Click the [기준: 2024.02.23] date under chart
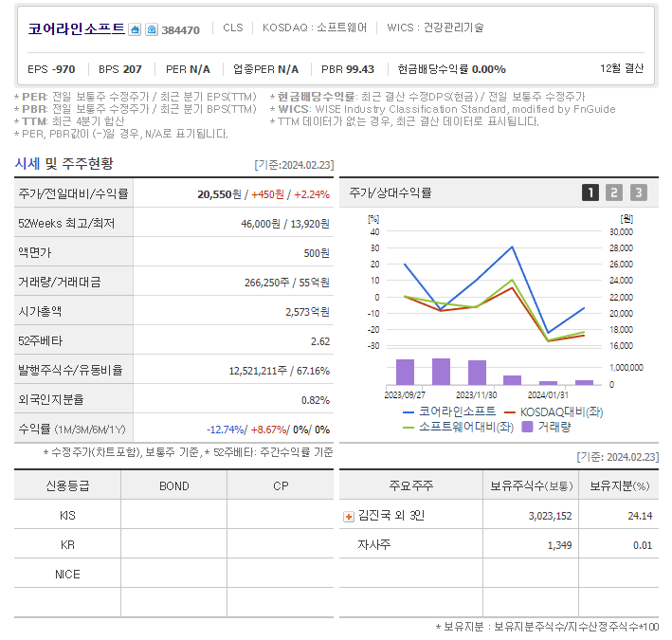672x640 pixels. pos(618,457)
